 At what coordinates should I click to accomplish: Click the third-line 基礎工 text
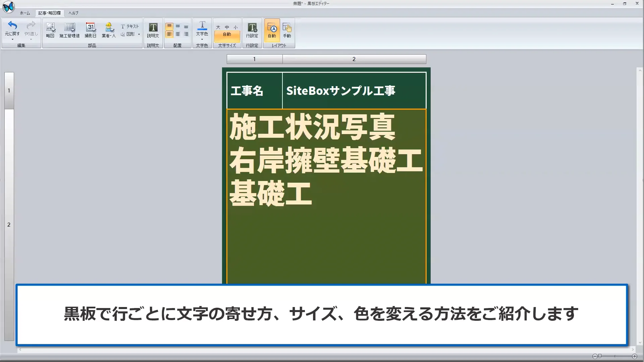click(x=271, y=193)
